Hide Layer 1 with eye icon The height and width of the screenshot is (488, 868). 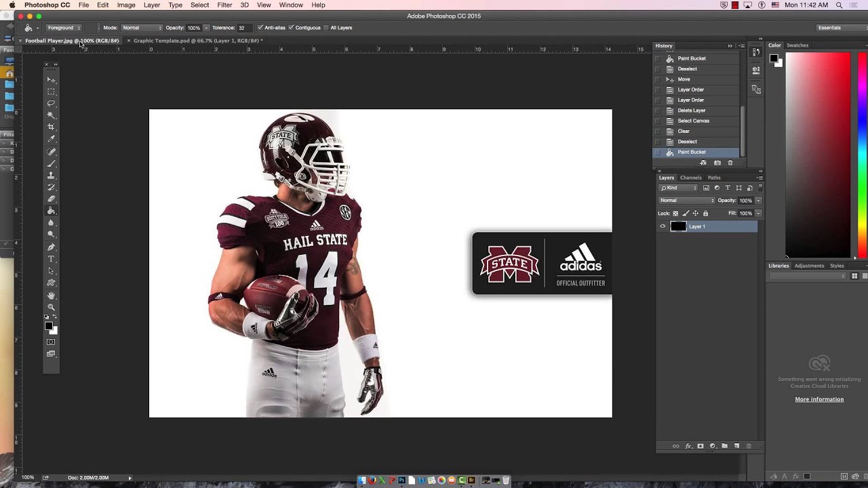pyautogui.click(x=663, y=226)
